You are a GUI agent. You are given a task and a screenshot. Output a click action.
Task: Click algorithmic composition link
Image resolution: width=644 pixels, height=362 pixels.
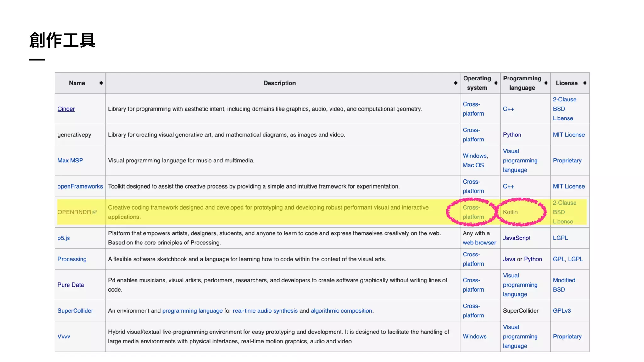pyautogui.click(x=341, y=310)
